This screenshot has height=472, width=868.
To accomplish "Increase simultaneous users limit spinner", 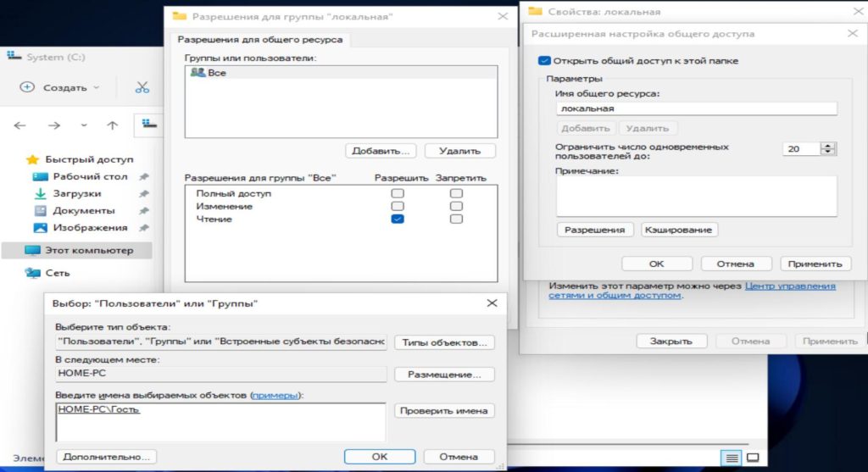I will tap(828, 145).
